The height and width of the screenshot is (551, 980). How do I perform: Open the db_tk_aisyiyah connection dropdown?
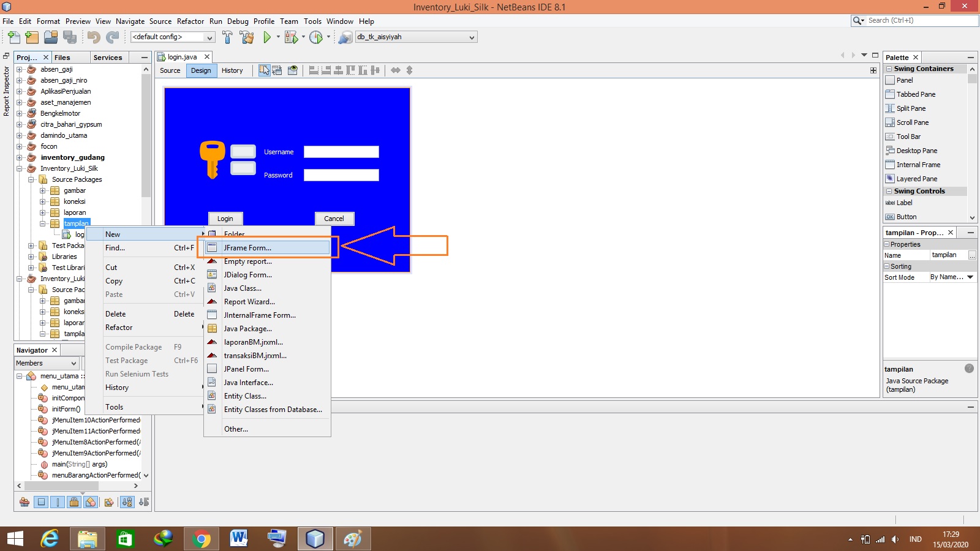click(470, 37)
